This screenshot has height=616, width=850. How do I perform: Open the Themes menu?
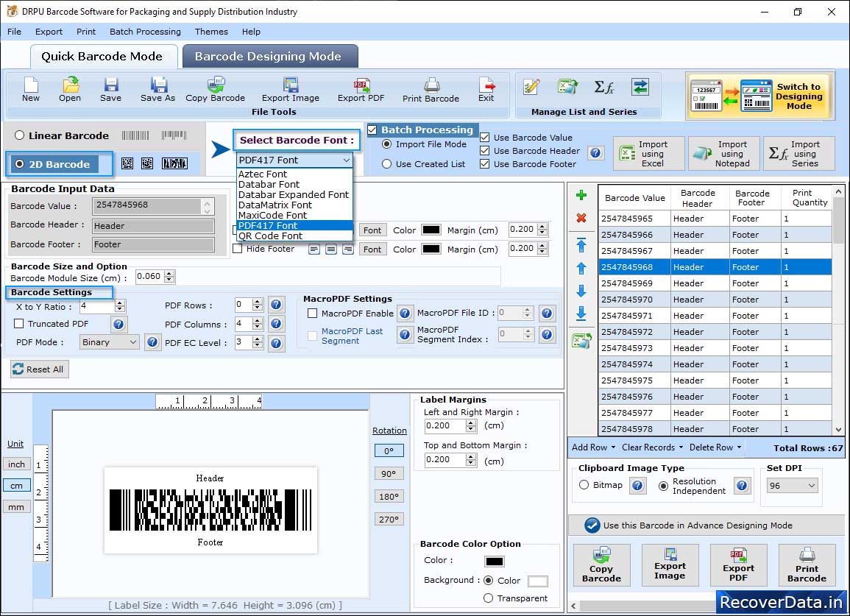click(211, 32)
